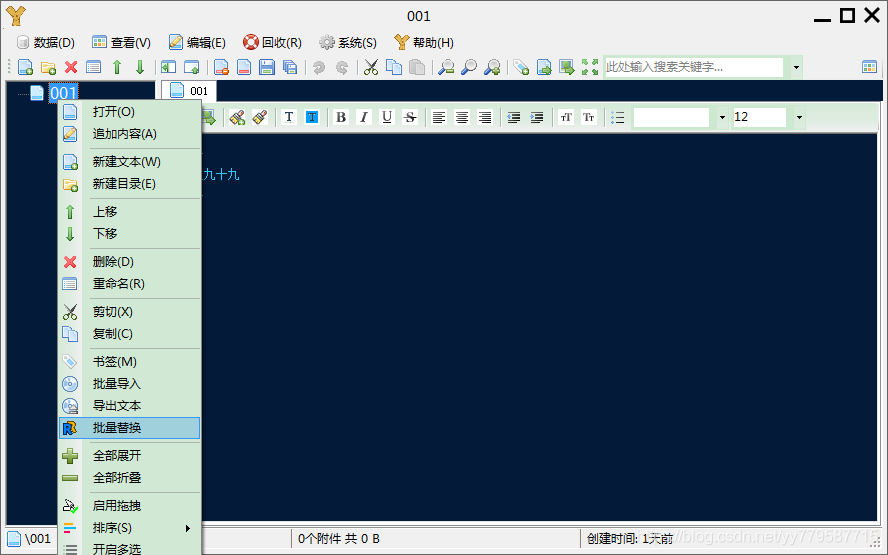Click the search keyword input field

[694, 67]
